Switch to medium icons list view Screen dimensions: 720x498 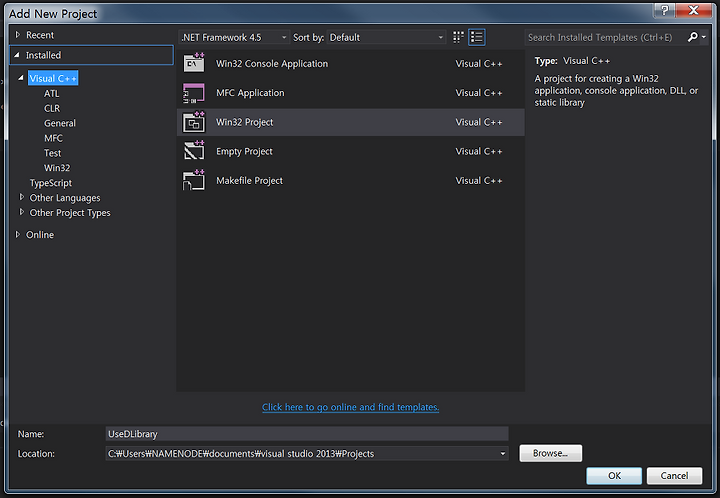(477, 37)
